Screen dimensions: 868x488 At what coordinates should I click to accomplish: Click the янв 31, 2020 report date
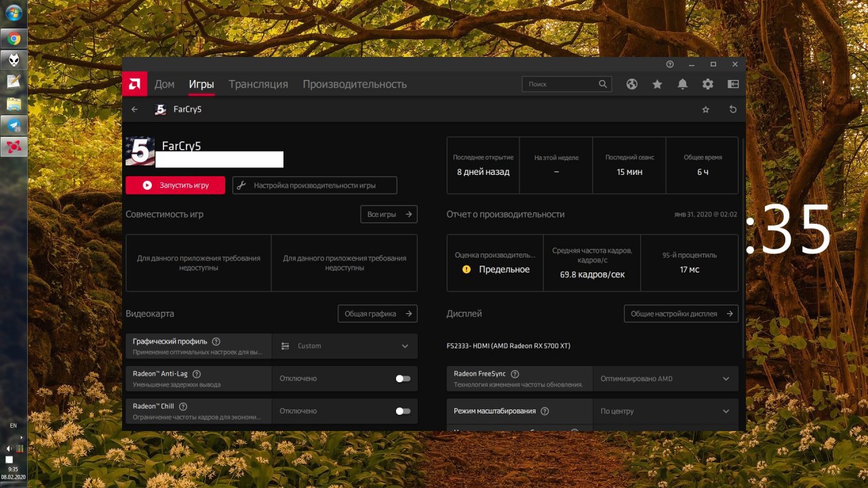(705, 214)
